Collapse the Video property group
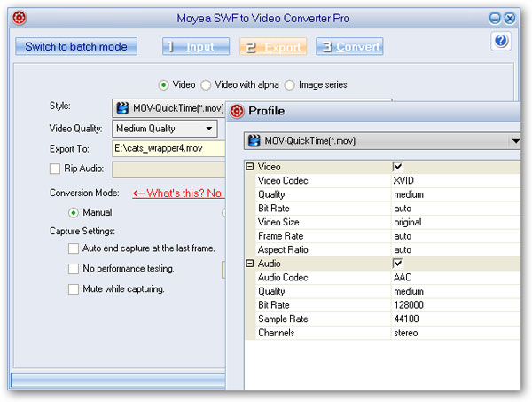532x402 pixels. pyautogui.click(x=250, y=166)
